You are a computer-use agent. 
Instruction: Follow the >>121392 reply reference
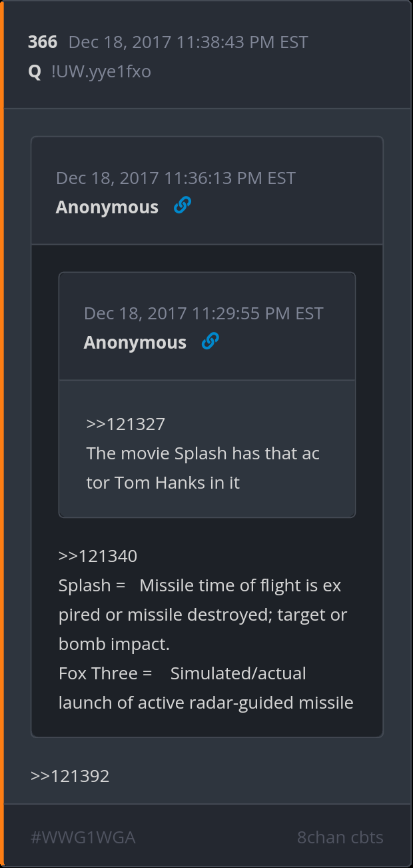coord(70,776)
